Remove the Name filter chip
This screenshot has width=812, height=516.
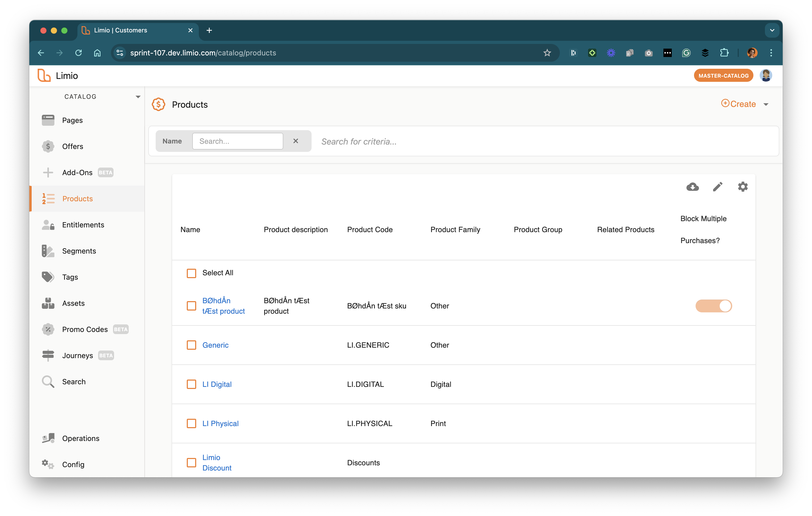coord(295,141)
